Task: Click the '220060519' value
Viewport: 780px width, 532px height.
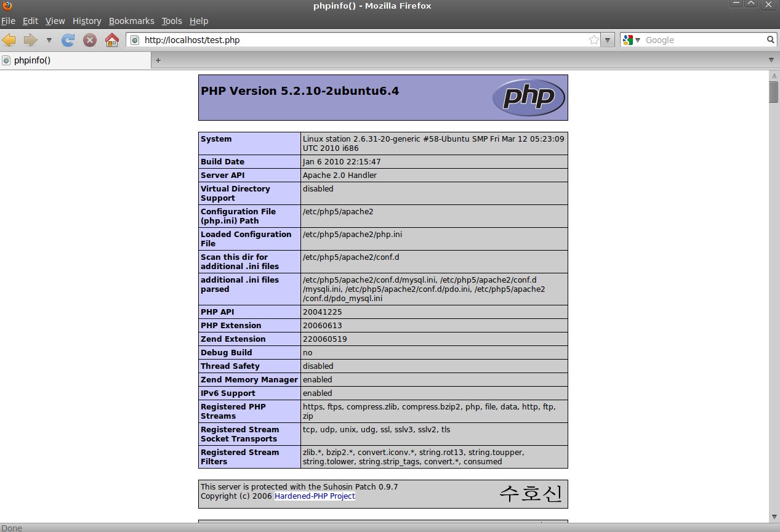Action: tap(324, 339)
